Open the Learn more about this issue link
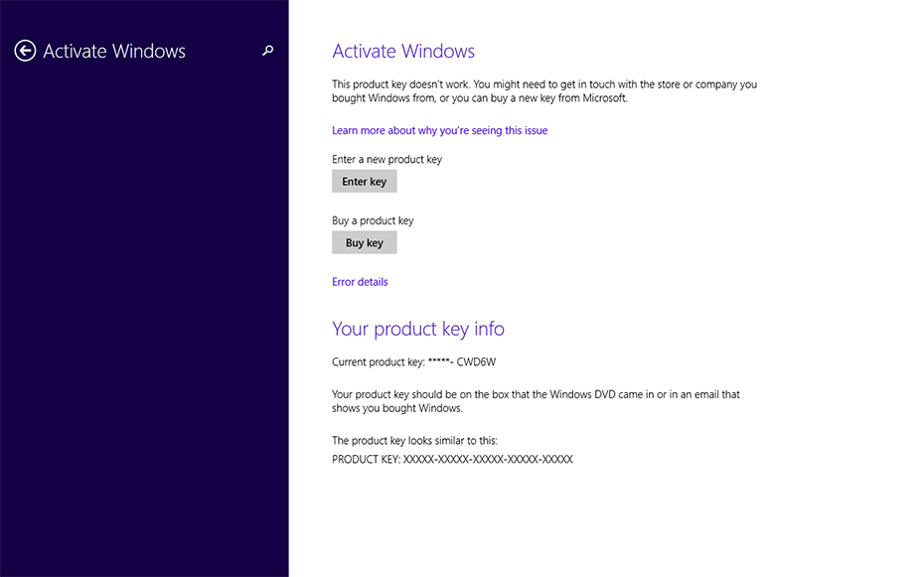 [x=439, y=130]
